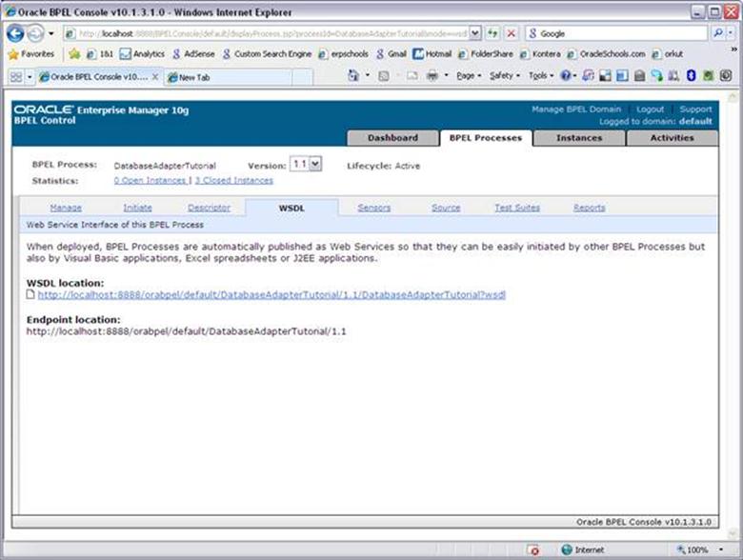Open the AdSense bookmark

tap(193, 54)
